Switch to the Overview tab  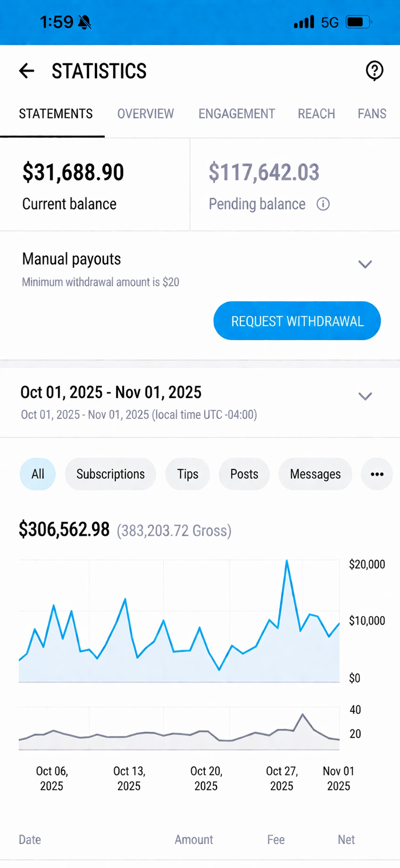click(146, 114)
